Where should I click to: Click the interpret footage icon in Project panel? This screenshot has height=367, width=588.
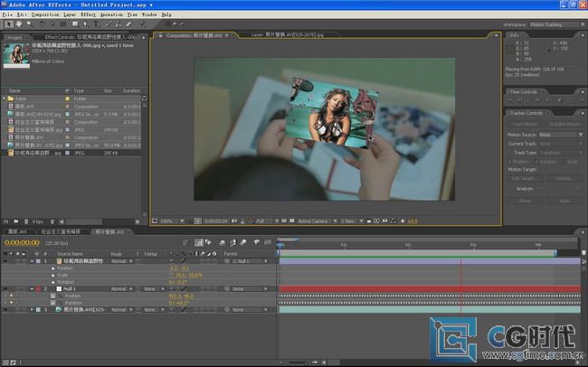click(x=5, y=221)
